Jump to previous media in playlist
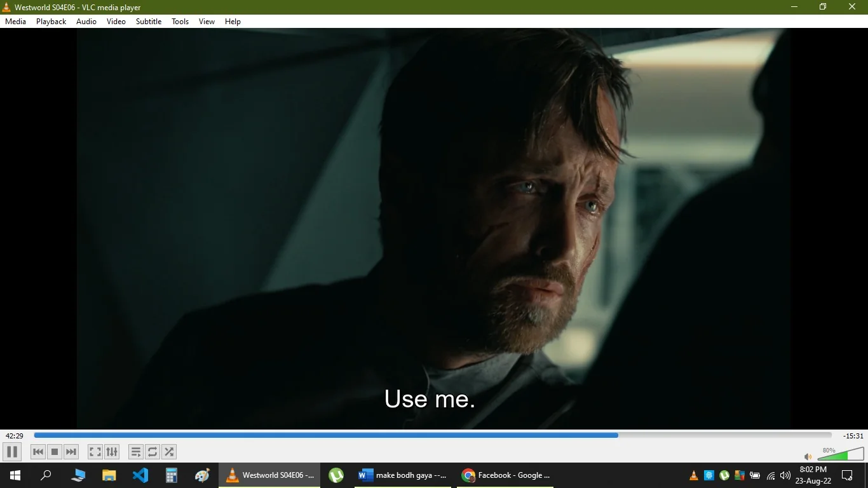Screen dimensions: 868x488 click(38, 452)
